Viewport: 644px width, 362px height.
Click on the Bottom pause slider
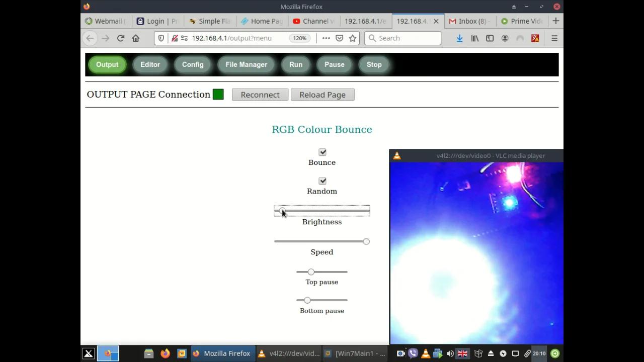coord(322,300)
